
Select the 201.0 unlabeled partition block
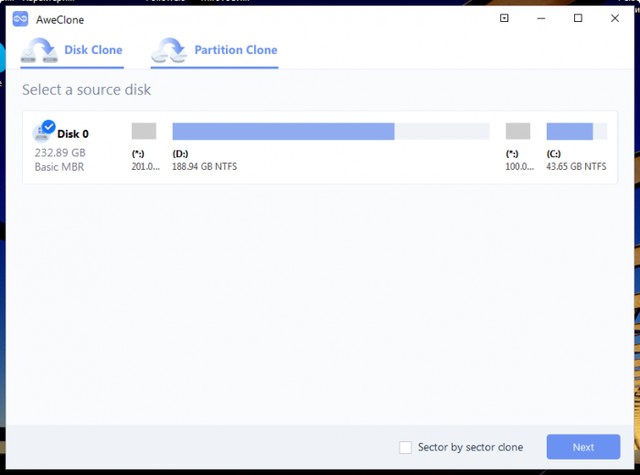pyautogui.click(x=144, y=131)
